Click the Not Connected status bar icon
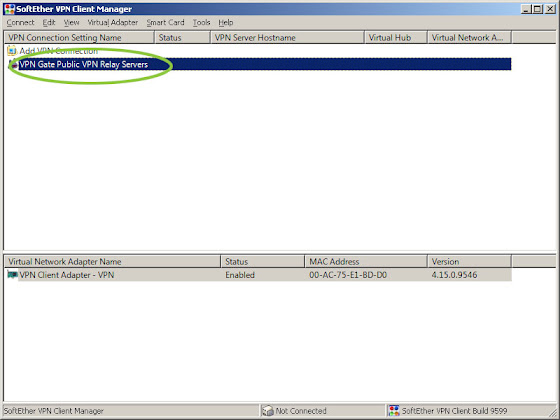Viewport: 560px width, 420px height. tap(268, 411)
